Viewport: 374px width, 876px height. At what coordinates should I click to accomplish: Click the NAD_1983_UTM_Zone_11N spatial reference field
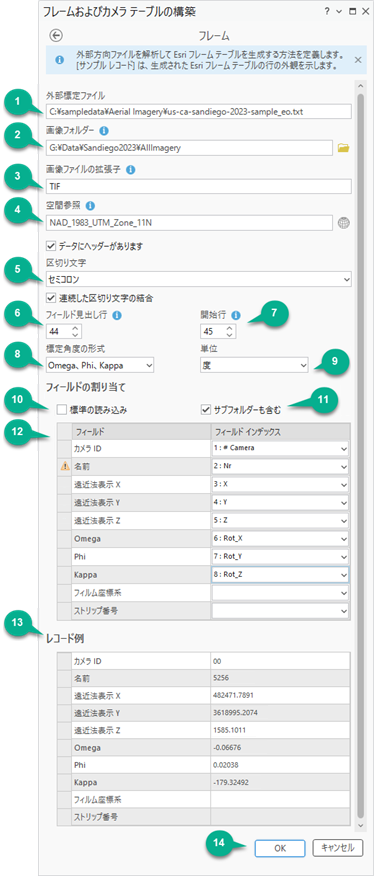click(x=188, y=223)
